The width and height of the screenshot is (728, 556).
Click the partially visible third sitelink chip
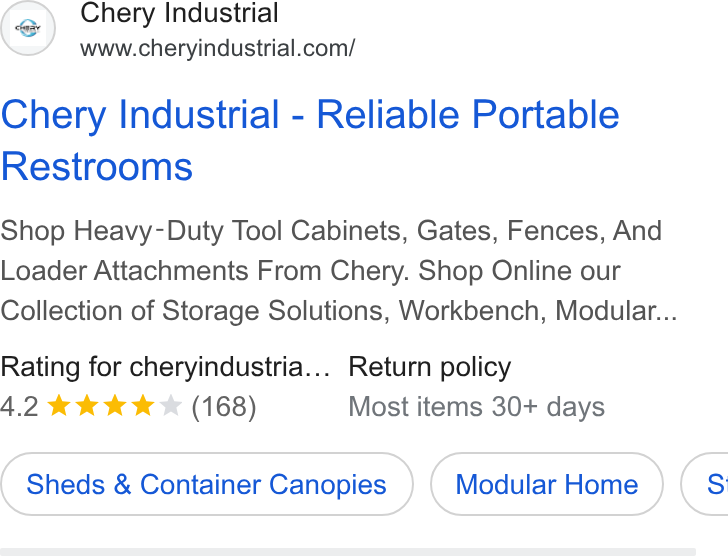[705, 484]
